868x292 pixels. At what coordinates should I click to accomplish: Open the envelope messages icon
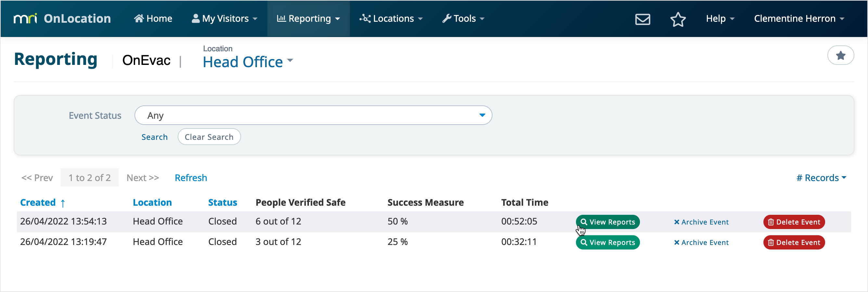[643, 19]
